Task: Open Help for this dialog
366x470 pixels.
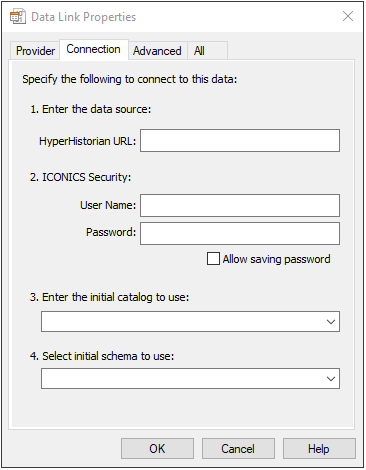Action: (319, 449)
